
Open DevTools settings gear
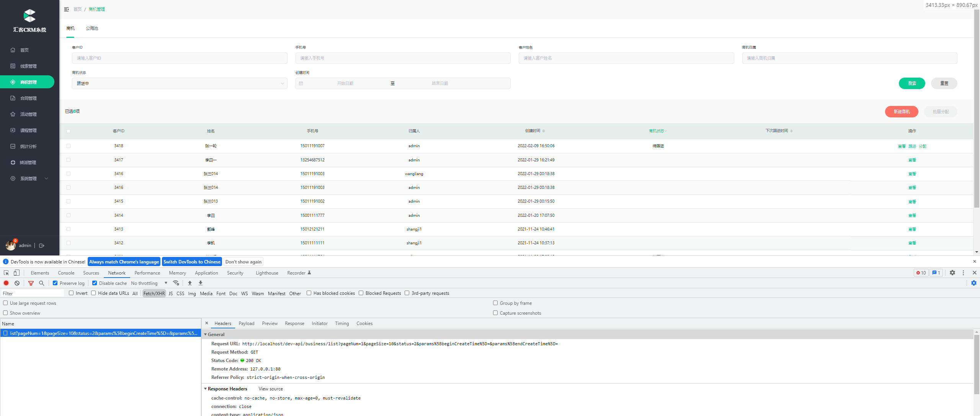[952, 273]
